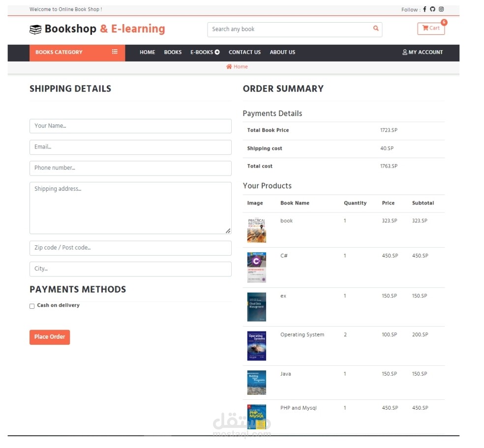The height and width of the screenshot is (448, 484).
Task: Click the book name 'book'
Action: click(x=286, y=221)
